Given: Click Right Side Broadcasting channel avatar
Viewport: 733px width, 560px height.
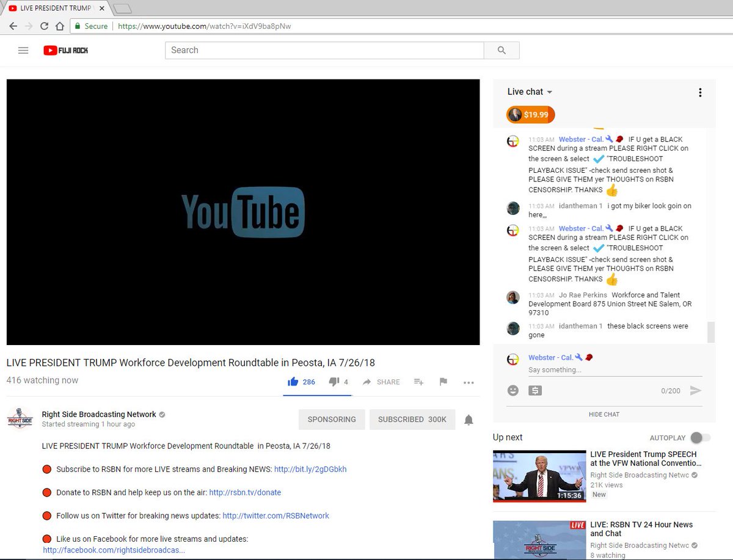Looking at the screenshot, I should (x=20, y=418).
